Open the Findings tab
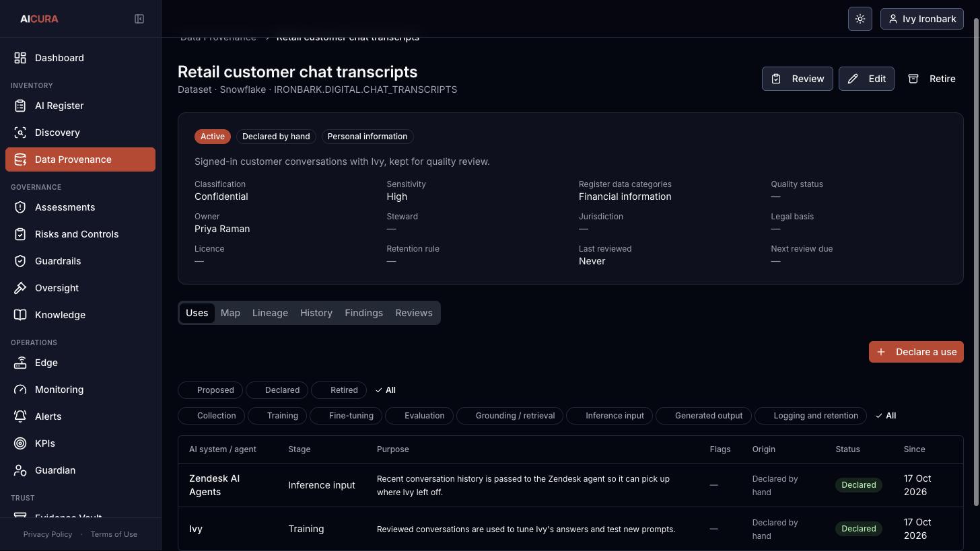The image size is (980, 551). click(363, 313)
